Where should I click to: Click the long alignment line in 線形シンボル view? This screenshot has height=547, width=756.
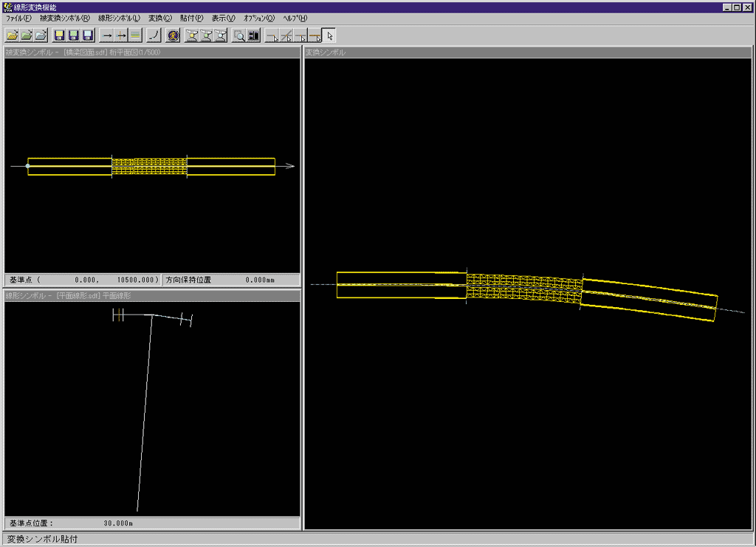(x=145, y=413)
